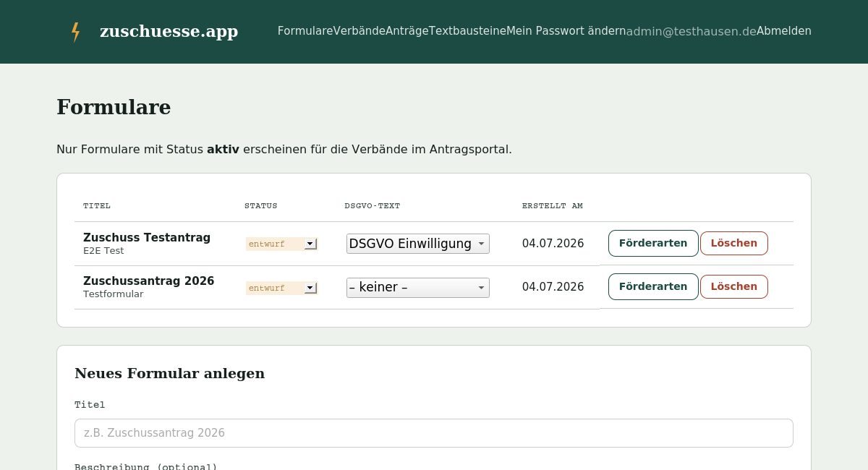Screen dimensions: 868x470
Task: Click the date in the Zuschuss Testantrag row
Action: (x=553, y=243)
